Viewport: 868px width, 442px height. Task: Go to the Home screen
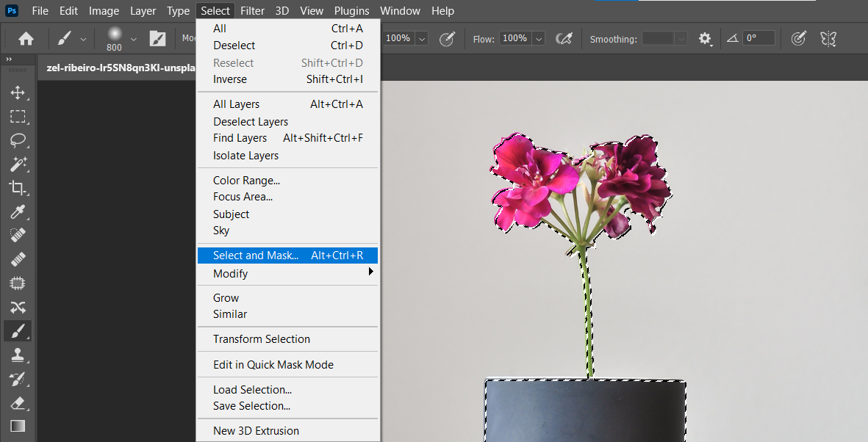tap(26, 39)
